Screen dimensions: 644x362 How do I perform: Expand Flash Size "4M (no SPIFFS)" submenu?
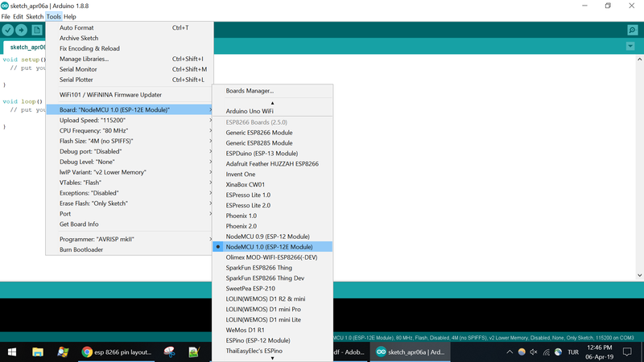[x=130, y=141]
